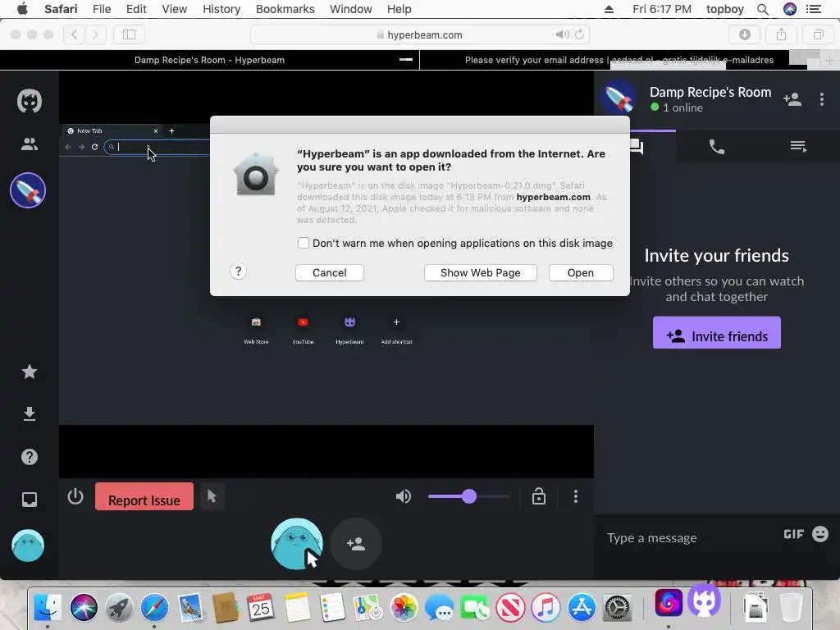Open the friends list sidebar icon
This screenshot has width=840, height=630.
29,144
